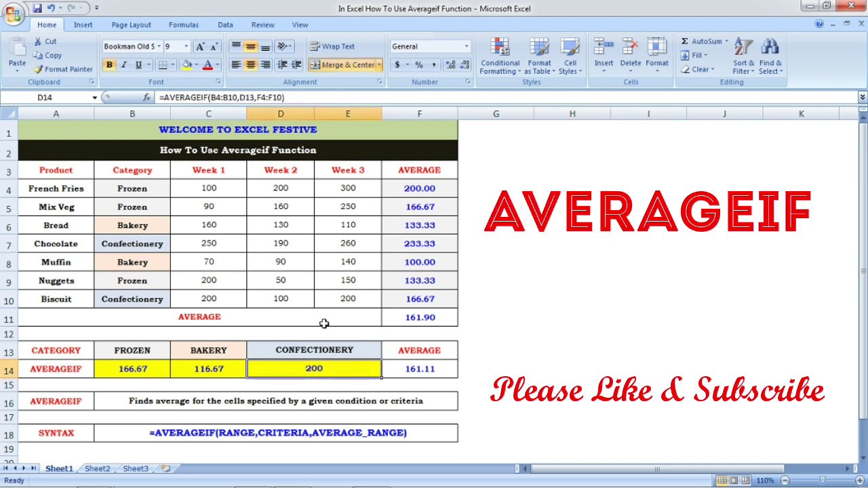
Task: Open the Formulas tab
Action: [184, 25]
